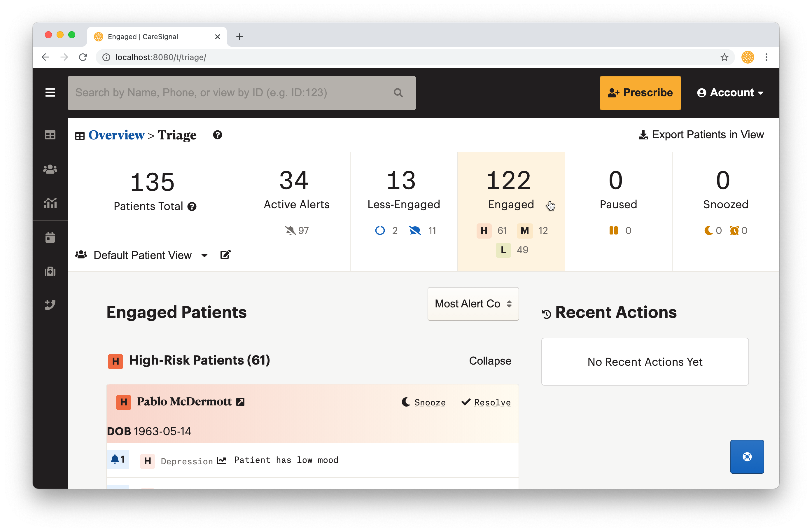Filter by Low risk engaged badge

[x=503, y=250]
